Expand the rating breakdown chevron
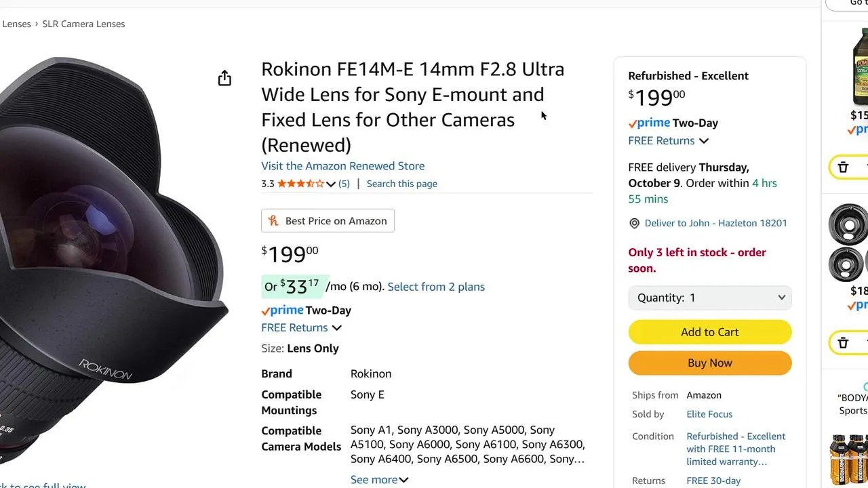 point(331,184)
